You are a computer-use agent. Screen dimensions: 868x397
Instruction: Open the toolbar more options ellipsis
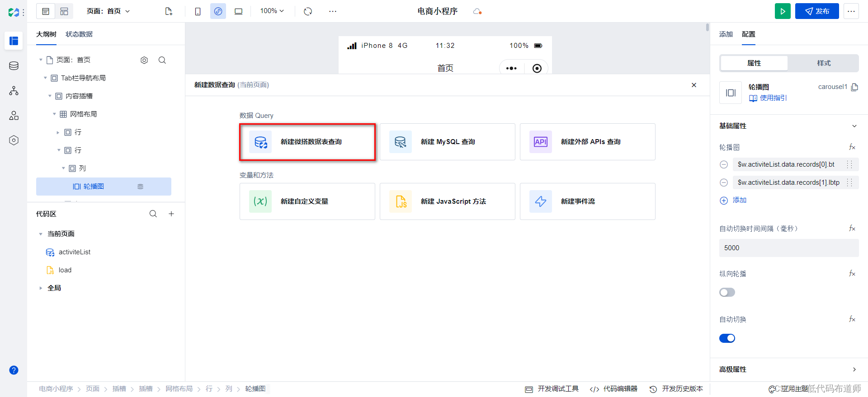pos(333,11)
